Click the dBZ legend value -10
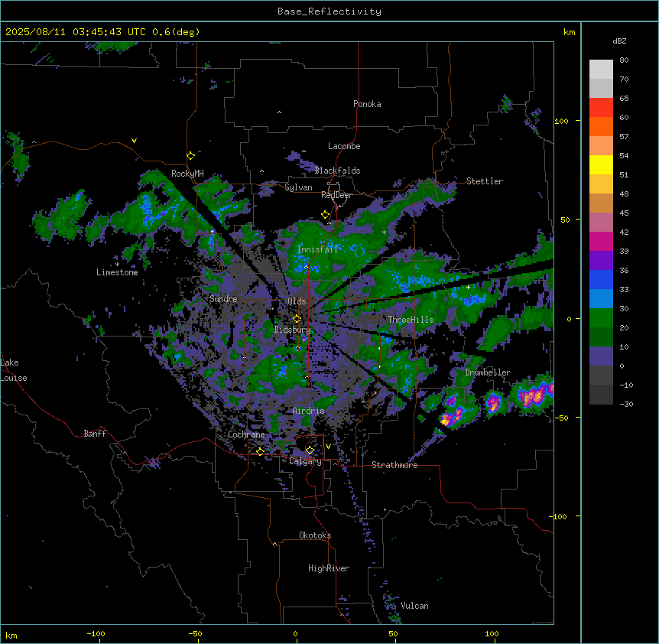The image size is (659, 644). [626, 385]
